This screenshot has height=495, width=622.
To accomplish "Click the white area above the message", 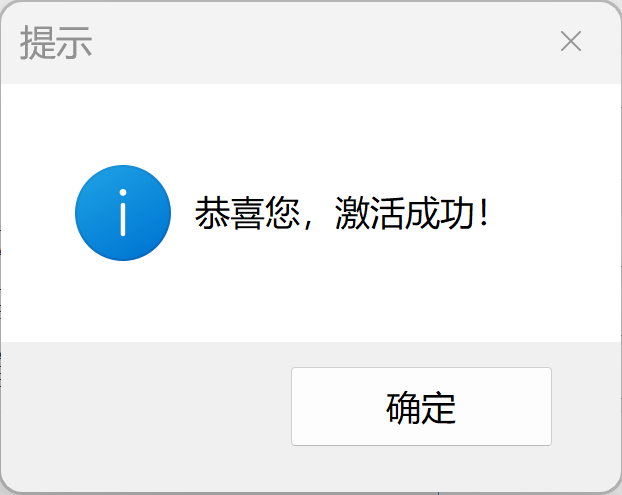I will tap(311, 123).
